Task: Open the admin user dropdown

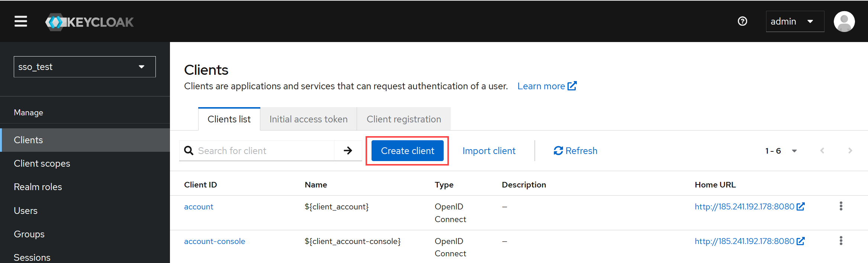Action: pyautogui.click(x=795, y=22)
